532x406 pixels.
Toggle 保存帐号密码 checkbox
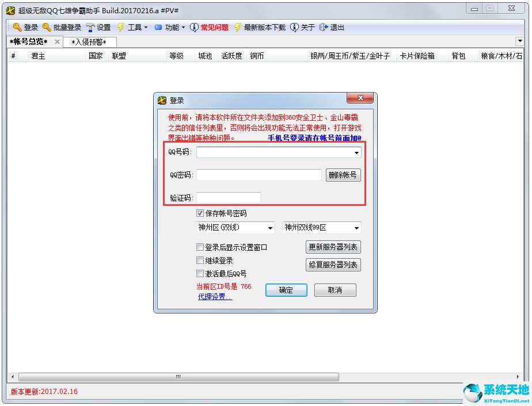[200, 213]
